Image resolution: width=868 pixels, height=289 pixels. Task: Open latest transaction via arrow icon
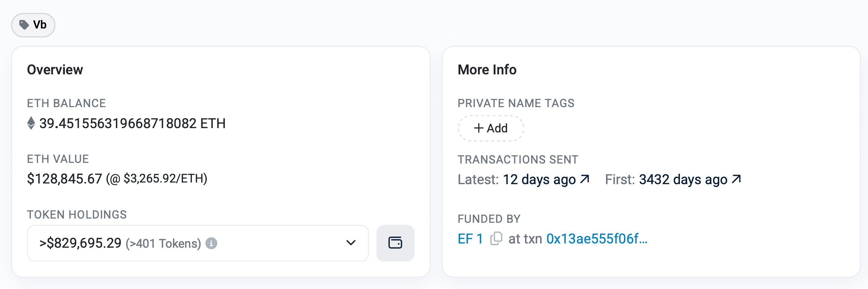point(585,179)
